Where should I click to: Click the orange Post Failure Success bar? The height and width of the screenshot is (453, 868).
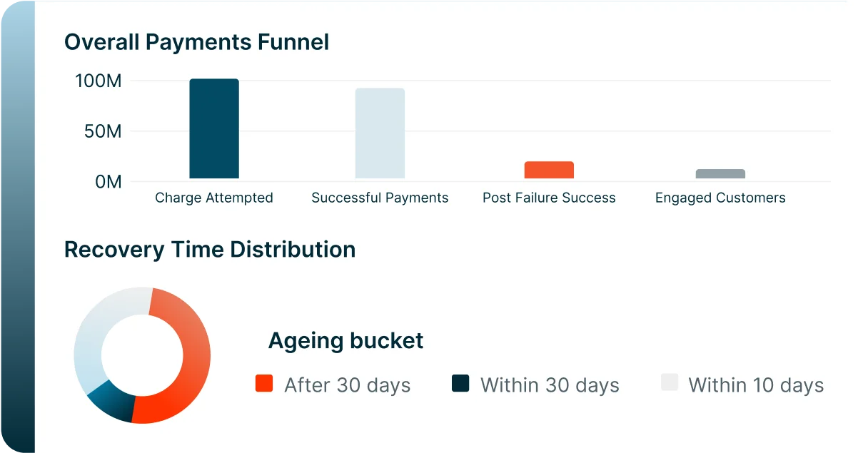click(x=549, y=170)
